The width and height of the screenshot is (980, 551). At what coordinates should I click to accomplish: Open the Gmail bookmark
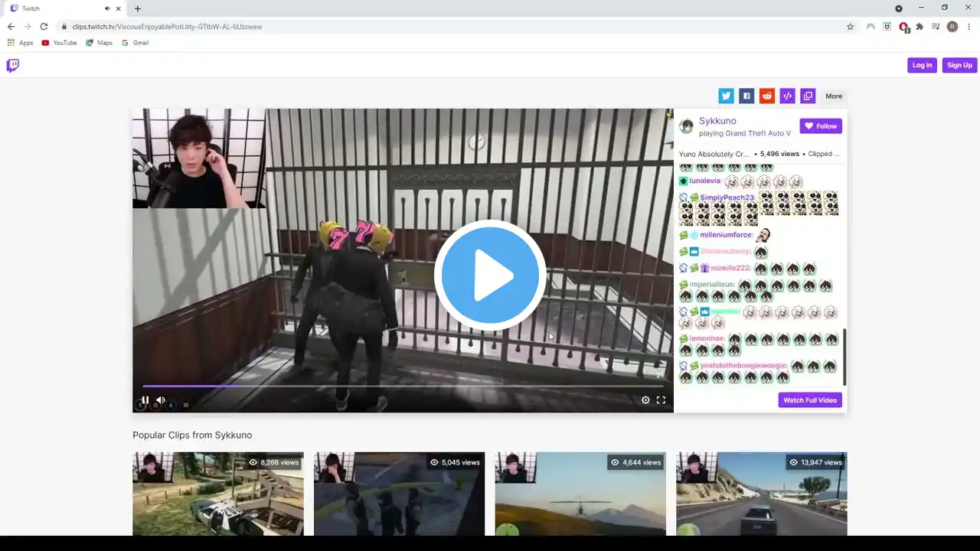[x=136, y=43]
